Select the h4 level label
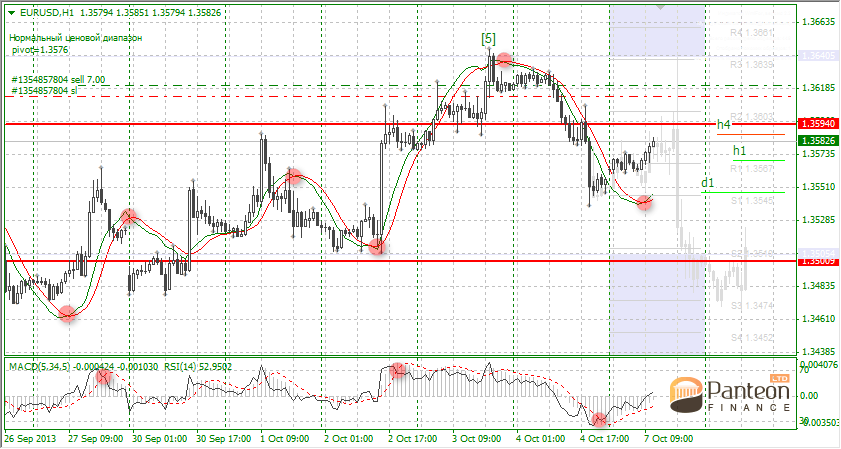Viewport: 841px width, 449px height. [x=724, y=124]
